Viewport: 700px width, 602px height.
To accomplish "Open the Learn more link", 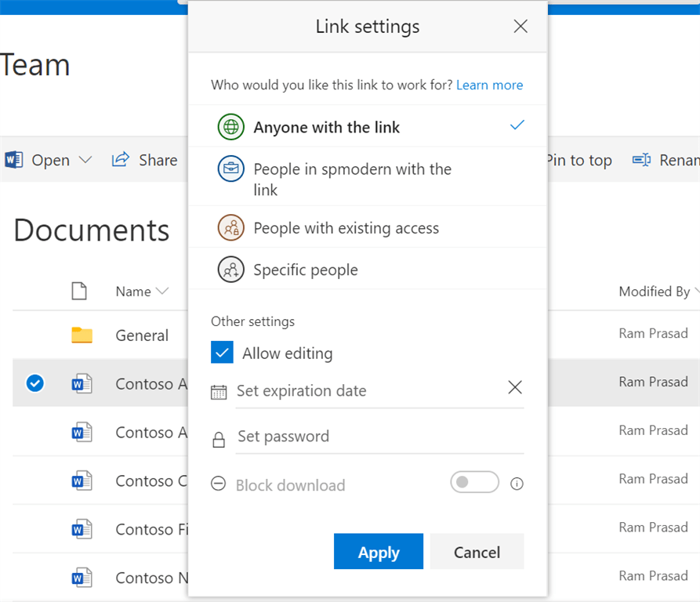I will pos(489,85).
